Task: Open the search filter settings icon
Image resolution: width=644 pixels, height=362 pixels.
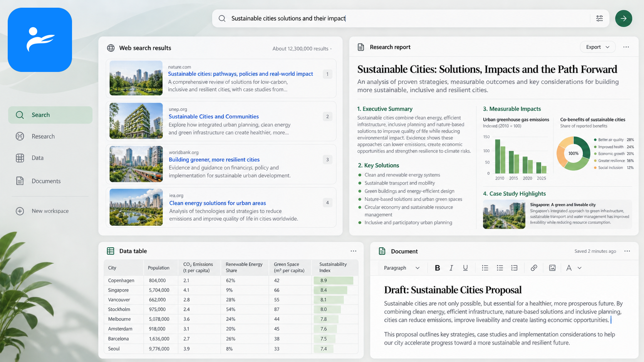Action: pyautogui.click(x=599, y=18)
